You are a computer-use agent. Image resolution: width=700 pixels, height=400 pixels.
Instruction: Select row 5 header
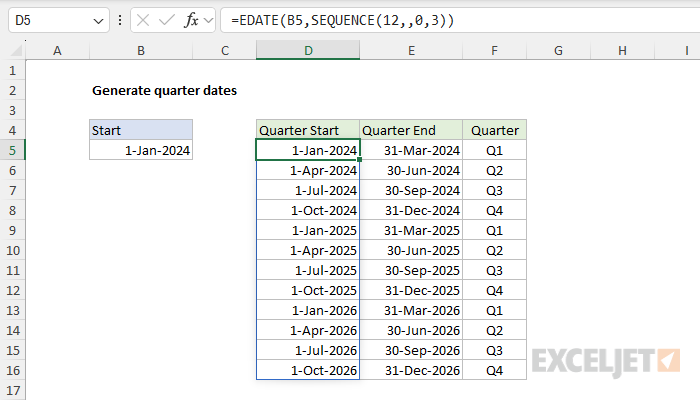click(x=12, y=150)
